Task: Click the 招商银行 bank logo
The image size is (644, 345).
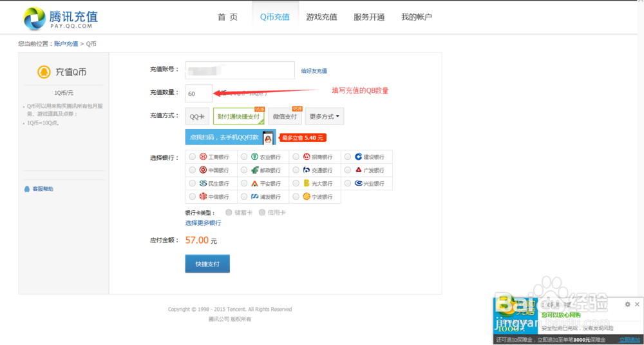Action: click(307, 157)
